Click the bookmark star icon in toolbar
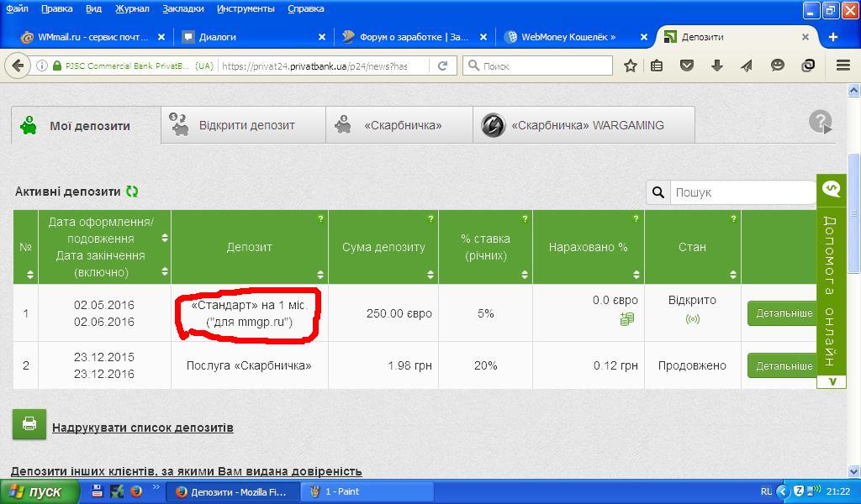This screenshot has width=861, height=504. (631, 66)
